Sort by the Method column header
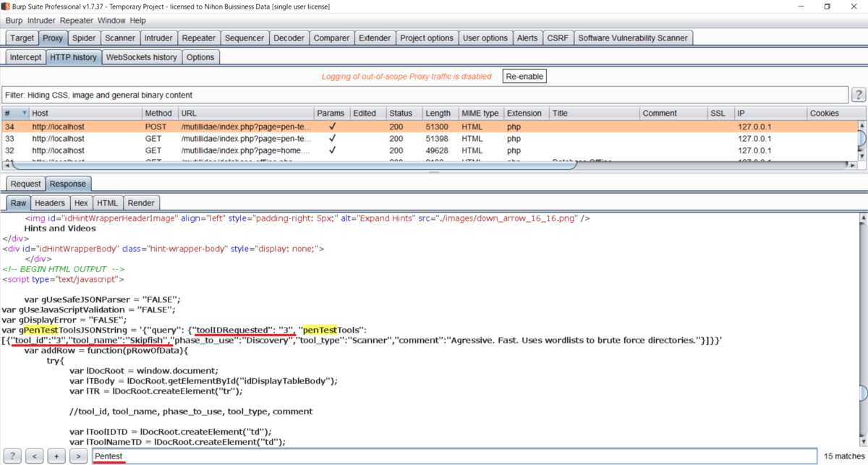The image size is (868, 465). (x=160, y=113)
